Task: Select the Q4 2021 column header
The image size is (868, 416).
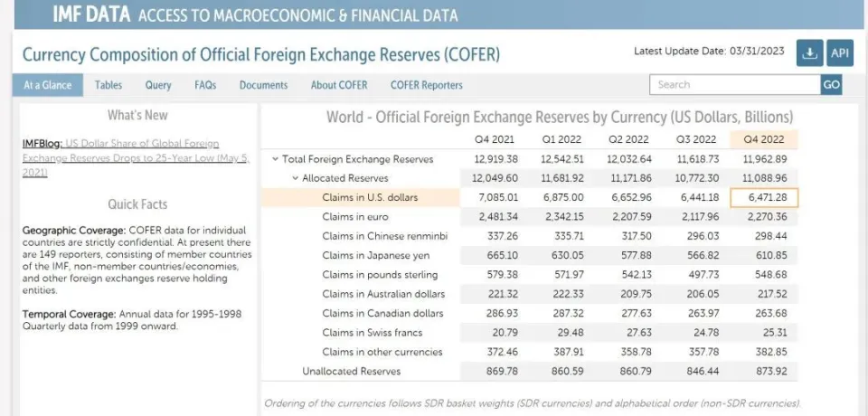Action: tap(495, 139)
